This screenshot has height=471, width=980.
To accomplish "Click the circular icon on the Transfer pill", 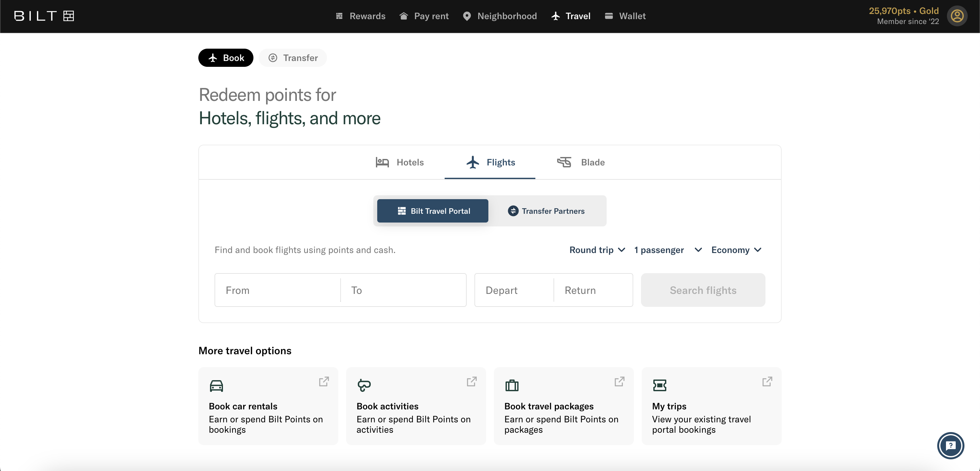I will [x=273, y=58].
